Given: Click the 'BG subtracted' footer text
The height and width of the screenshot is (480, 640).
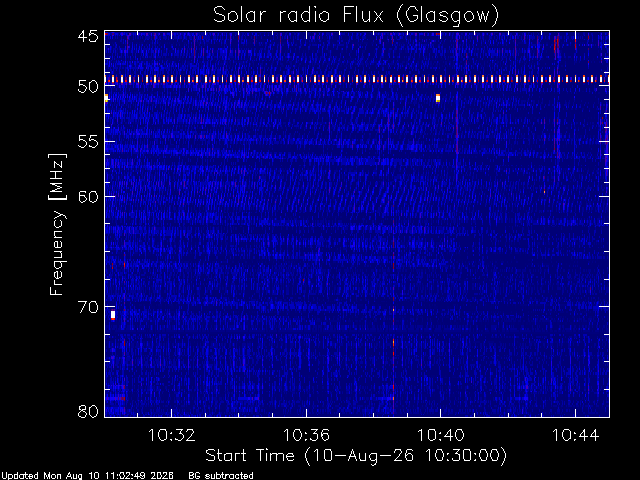Looking at the screenshot, I should (x=221, y=476).
